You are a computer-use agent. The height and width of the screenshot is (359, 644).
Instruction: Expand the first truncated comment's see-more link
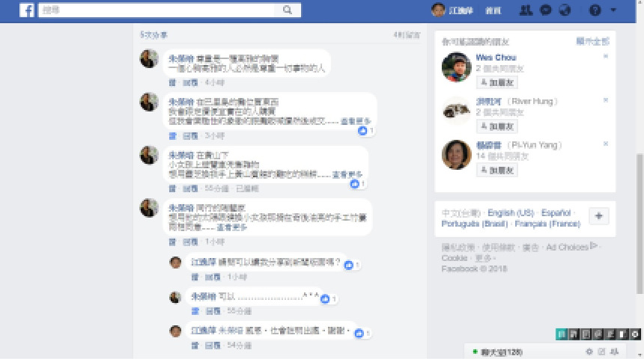356,121
